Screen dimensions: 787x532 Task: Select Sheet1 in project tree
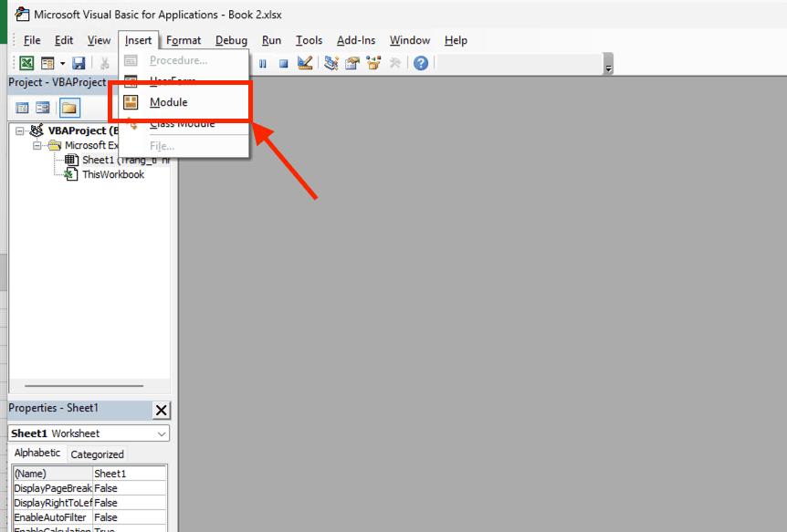tap(99, 160)
